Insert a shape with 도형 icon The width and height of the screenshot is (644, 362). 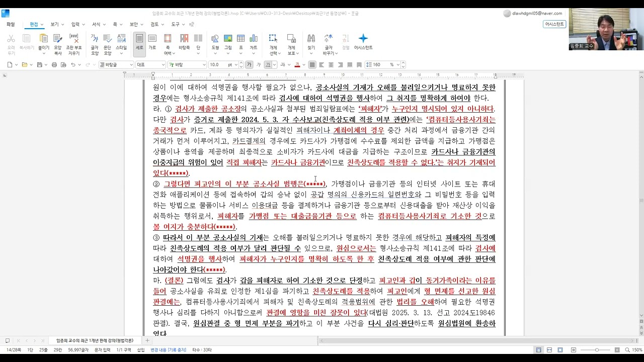point(215,39)
